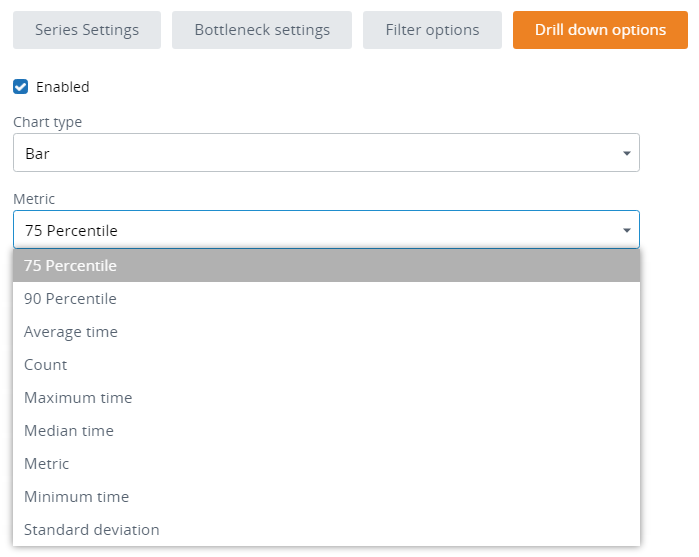The width and height of the screenshot is (699, 557).
Task: Click the Enabled label text
Action: 63,87
